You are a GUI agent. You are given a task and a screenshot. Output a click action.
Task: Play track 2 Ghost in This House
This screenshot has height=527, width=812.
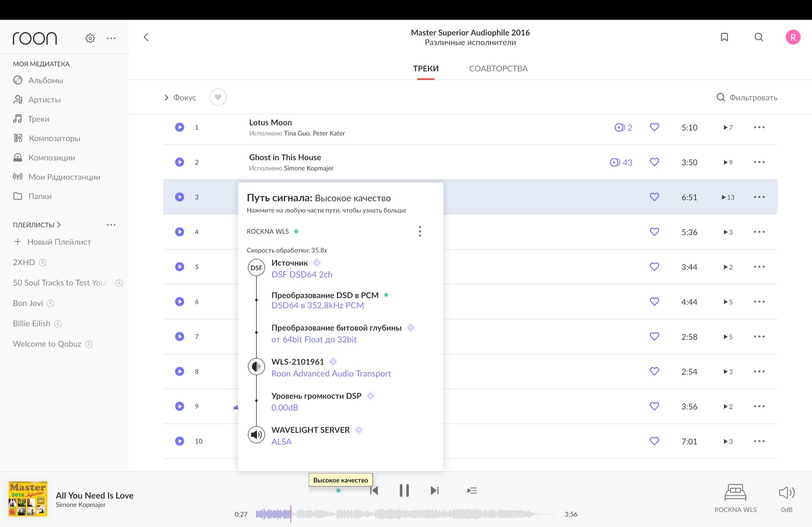tap(180, 162)
